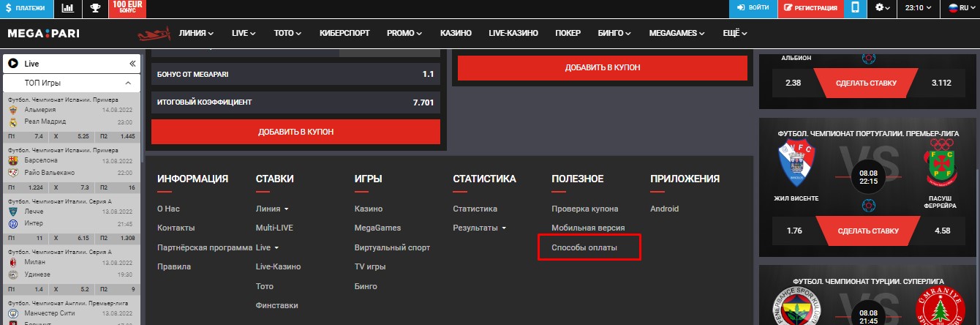
Task: Click the ВОЙТИ login button
Action: pyautogui.click(x=753, y=8)
